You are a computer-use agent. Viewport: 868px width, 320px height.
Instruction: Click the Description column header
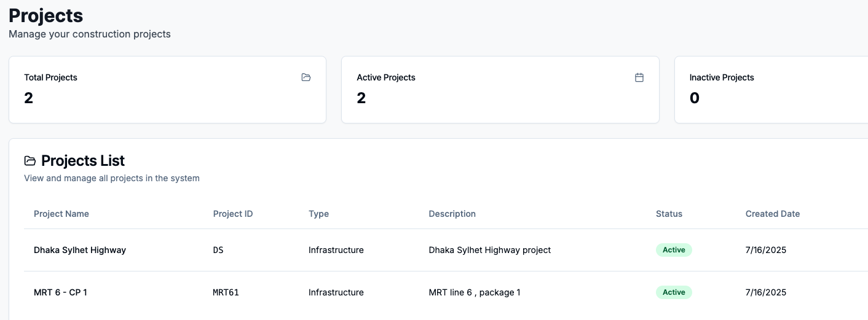point(452,214)
